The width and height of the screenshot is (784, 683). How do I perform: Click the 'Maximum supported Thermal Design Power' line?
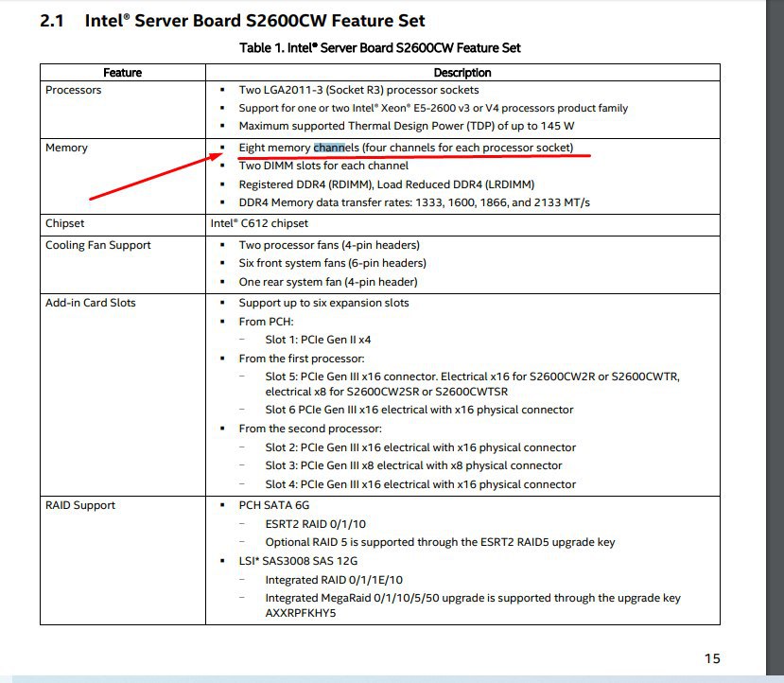tap(407, 126)
